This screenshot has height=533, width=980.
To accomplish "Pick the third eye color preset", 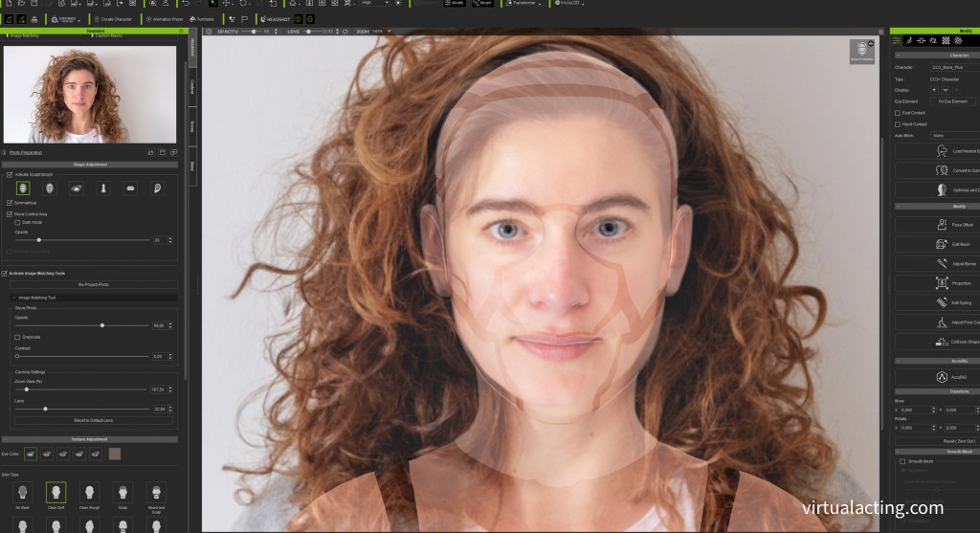I will (x=62, y=455).
